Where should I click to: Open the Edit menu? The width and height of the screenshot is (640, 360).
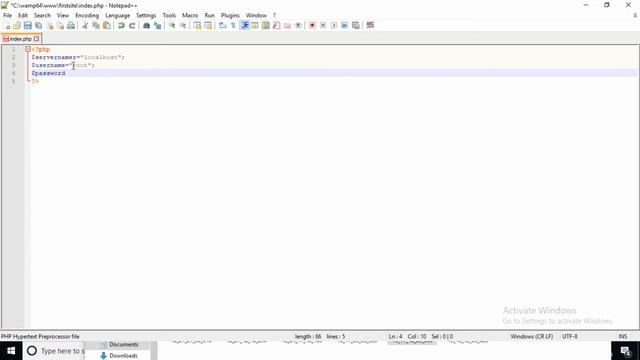click(23, 15)
